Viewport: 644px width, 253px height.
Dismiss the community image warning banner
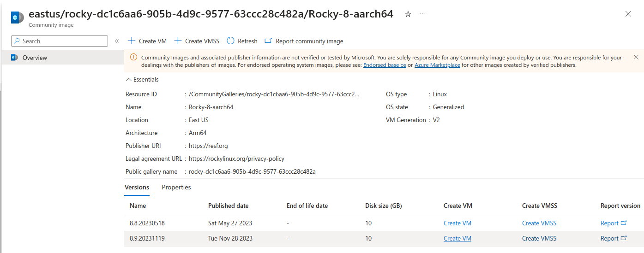(x=636, y=57)
